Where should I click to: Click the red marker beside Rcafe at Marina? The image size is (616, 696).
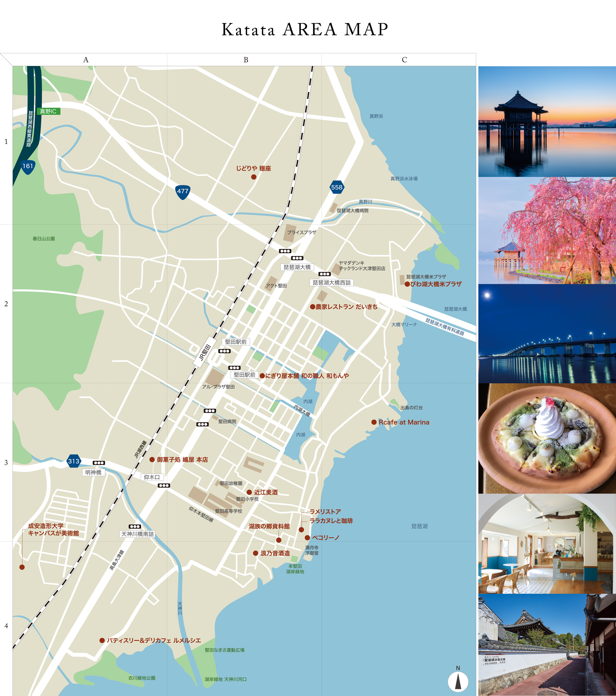[x=374, y=422]
